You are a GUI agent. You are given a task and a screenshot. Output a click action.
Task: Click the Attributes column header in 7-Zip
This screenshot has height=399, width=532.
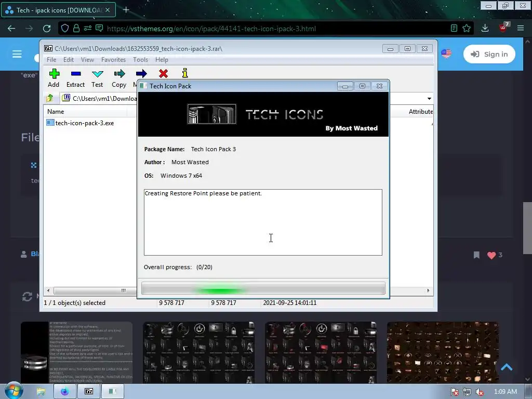point(420,112)
